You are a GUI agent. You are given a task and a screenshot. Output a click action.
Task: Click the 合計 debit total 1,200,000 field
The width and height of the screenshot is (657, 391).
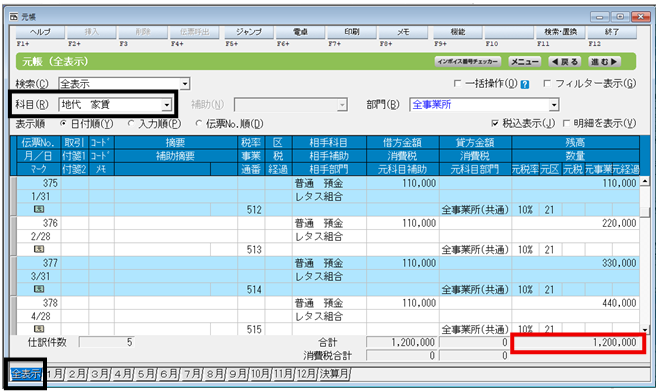[x=402, y=342]
